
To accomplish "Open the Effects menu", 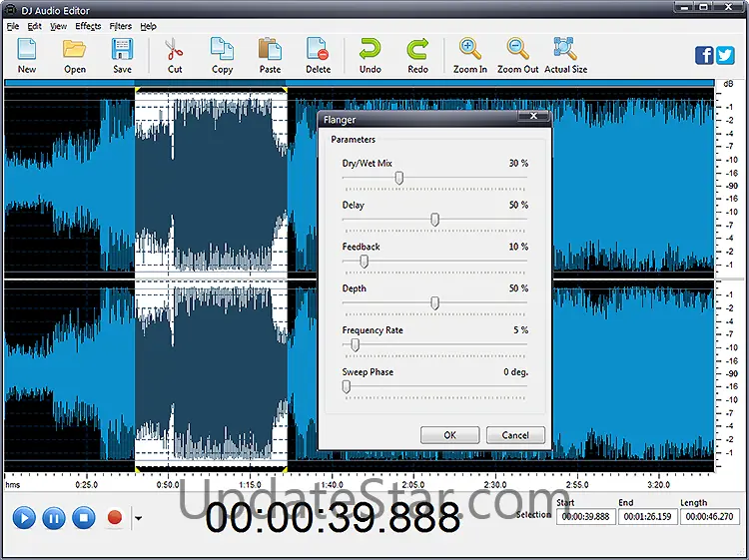I will (x=88, y=26).
